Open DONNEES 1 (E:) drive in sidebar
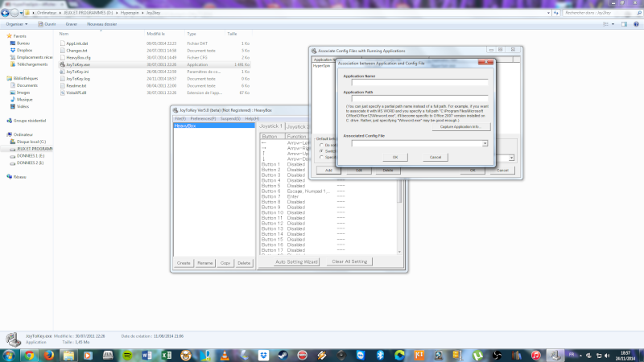Image resolution: width=644 pixels, height=362 pixels. point(30,156)
